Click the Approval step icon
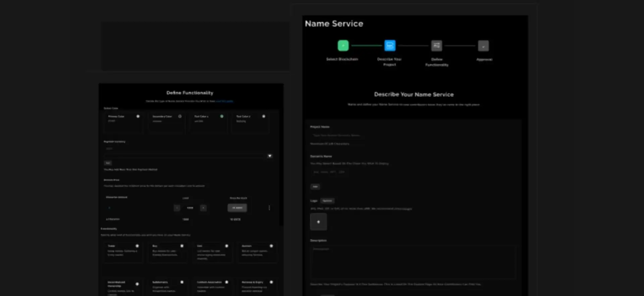Image resolution: width=644 pixels, height=296 pixels. click(x=483, y=46)
